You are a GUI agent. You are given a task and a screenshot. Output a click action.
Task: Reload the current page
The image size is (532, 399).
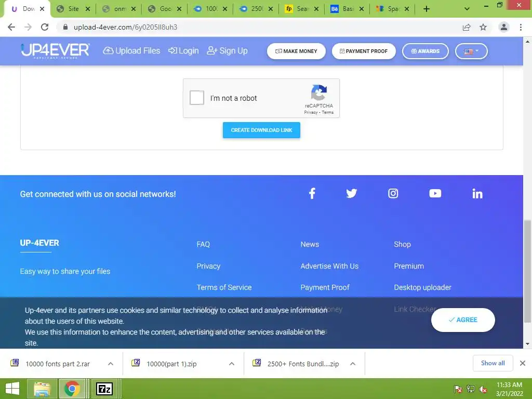tap(45, 27)
